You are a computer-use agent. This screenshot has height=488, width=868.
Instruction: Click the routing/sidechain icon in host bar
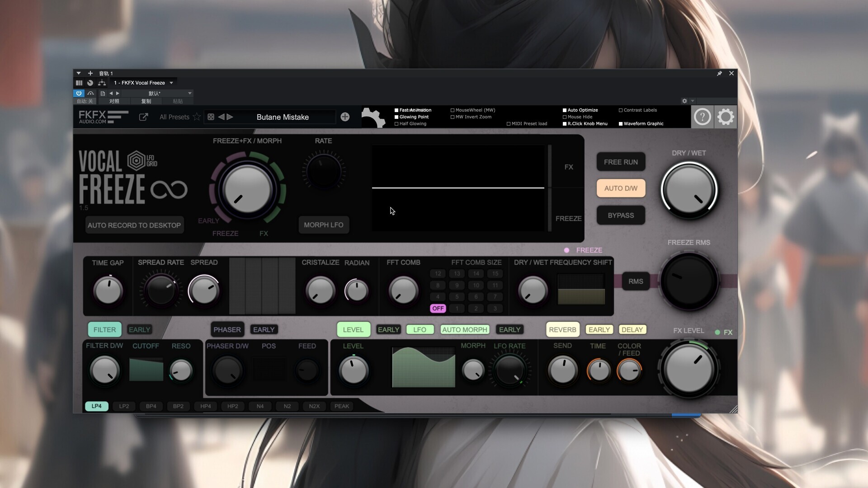(x=102, y=83)
